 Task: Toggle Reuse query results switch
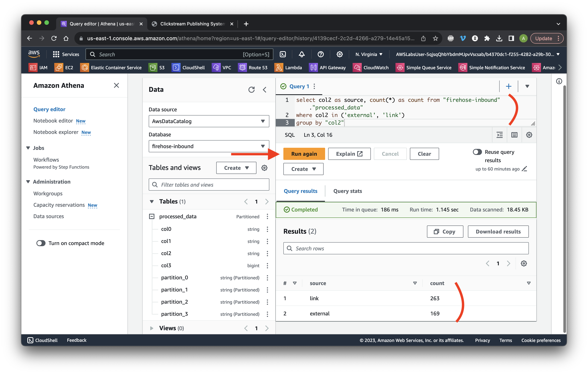[x=477, y=152]
